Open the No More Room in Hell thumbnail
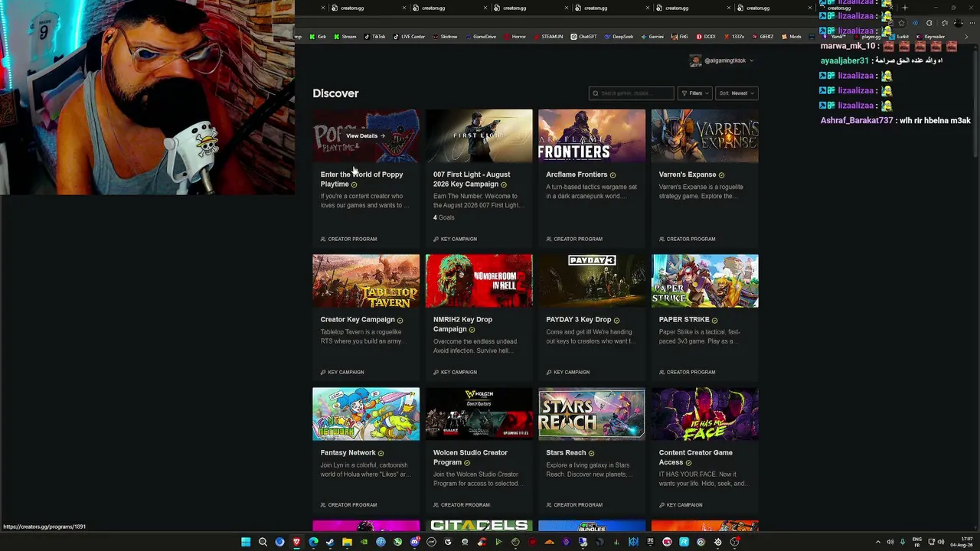This screenshot has height=551, width=980. tap(479, 281)
